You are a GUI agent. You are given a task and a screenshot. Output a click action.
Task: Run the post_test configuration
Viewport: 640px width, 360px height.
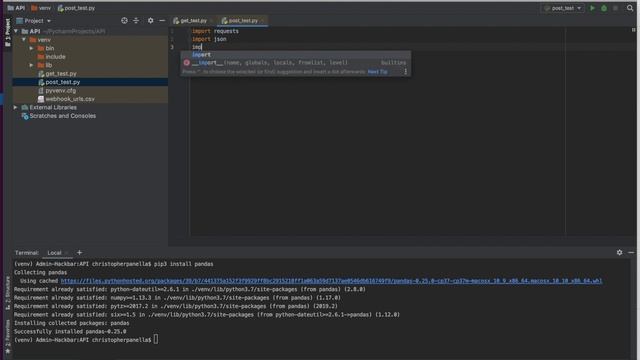[x=592, y=8]
